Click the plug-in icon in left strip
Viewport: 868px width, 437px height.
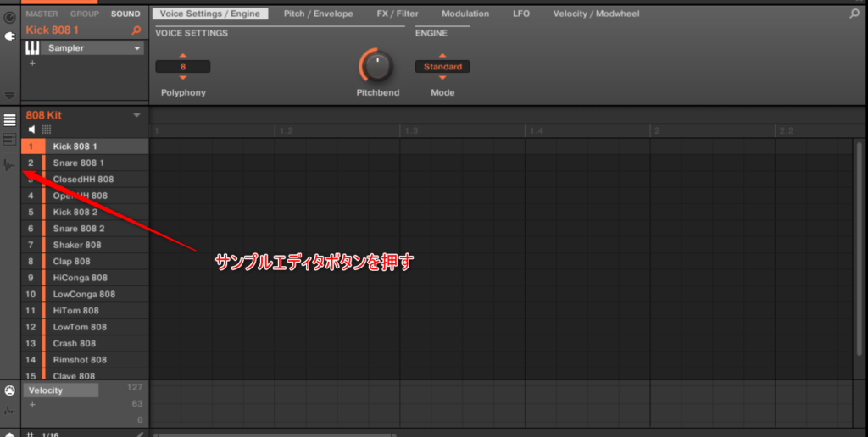10,36
